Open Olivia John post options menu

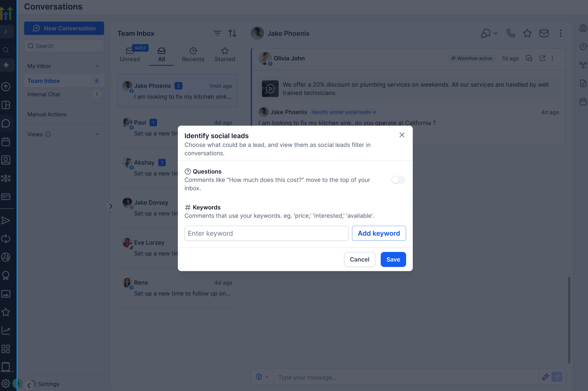[x=552, y=58]
